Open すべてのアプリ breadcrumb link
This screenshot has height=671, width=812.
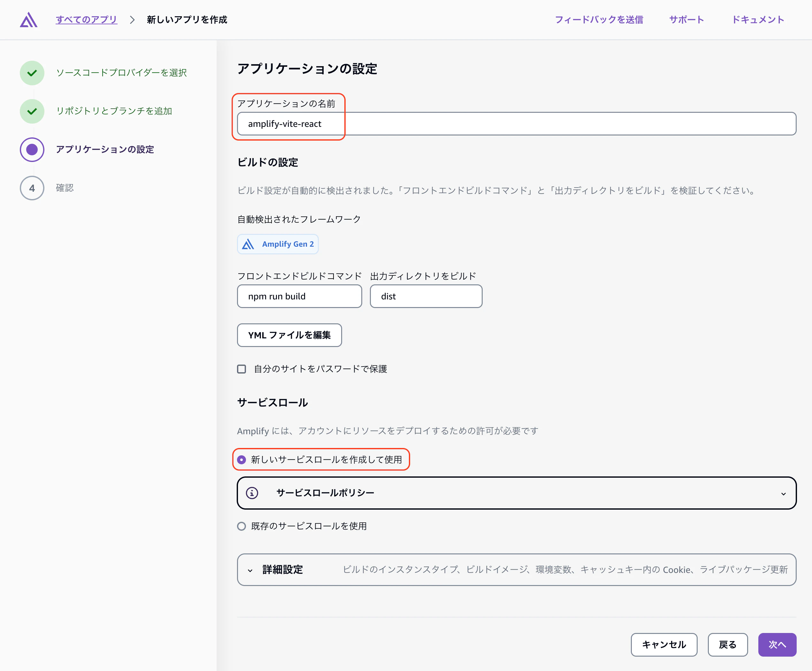(86, 20)
